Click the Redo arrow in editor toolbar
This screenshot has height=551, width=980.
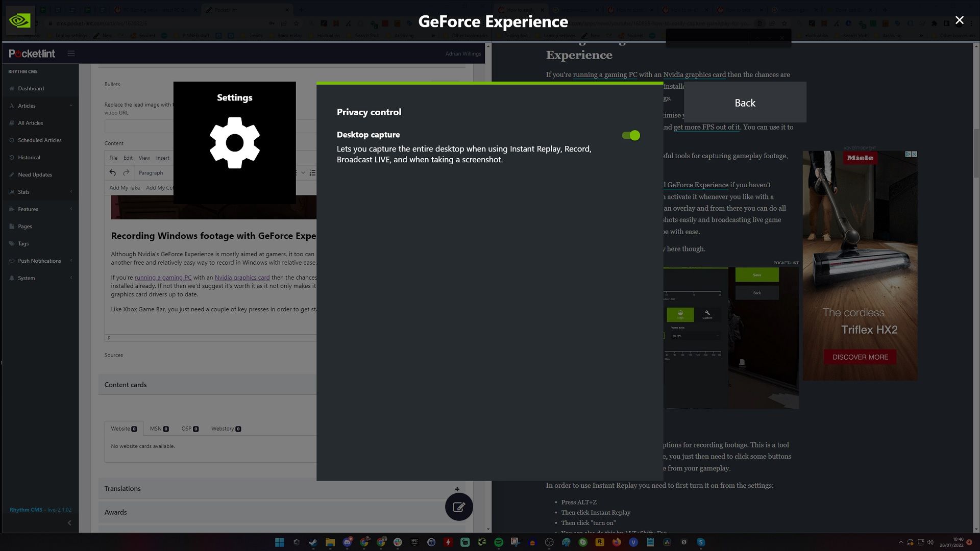pyautogui.click(x=126, y=172)
